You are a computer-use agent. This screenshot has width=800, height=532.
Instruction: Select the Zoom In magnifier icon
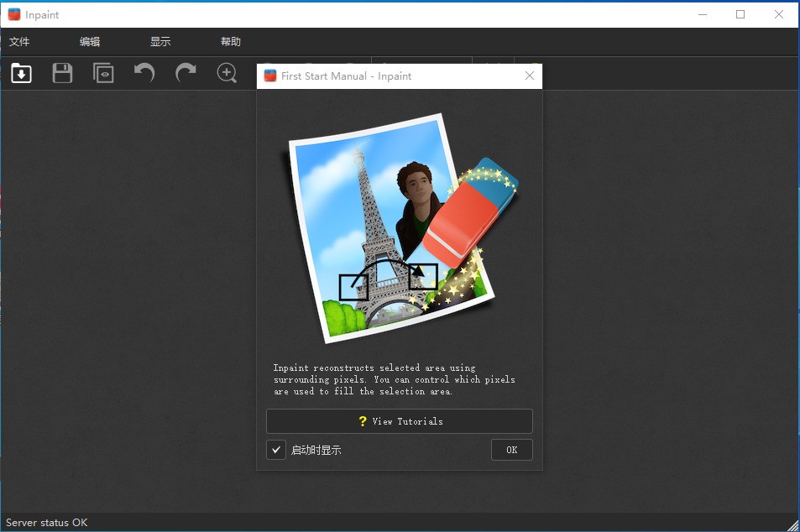click(x=226, y=73)
